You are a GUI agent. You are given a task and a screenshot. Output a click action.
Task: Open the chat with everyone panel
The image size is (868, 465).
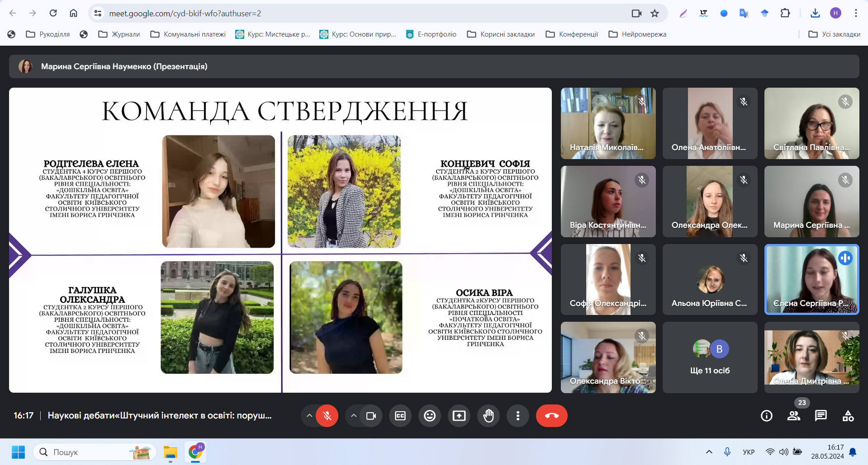coord(821,416)
